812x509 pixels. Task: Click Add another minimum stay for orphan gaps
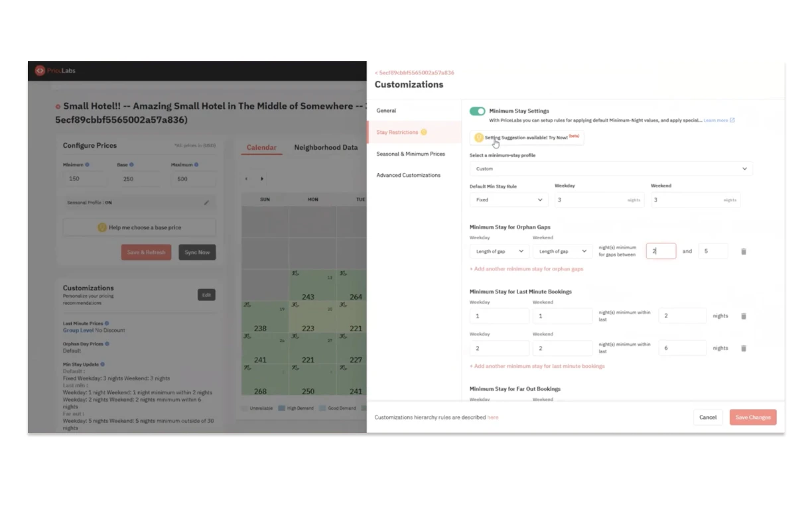click(527, 269)
